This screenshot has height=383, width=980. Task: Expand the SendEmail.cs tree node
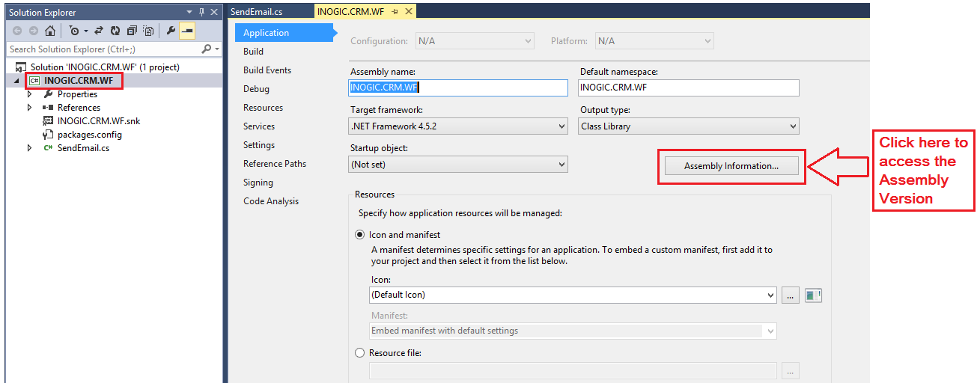30,148
